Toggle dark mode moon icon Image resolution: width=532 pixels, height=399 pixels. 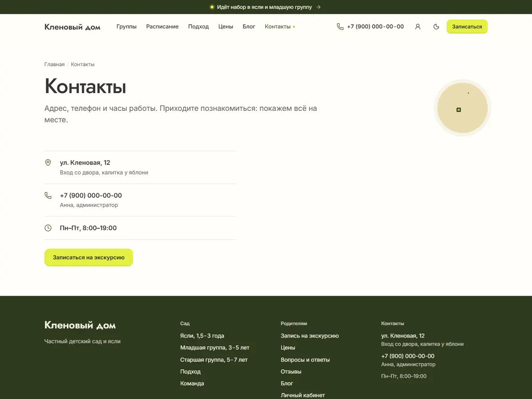tap(436, 27)
